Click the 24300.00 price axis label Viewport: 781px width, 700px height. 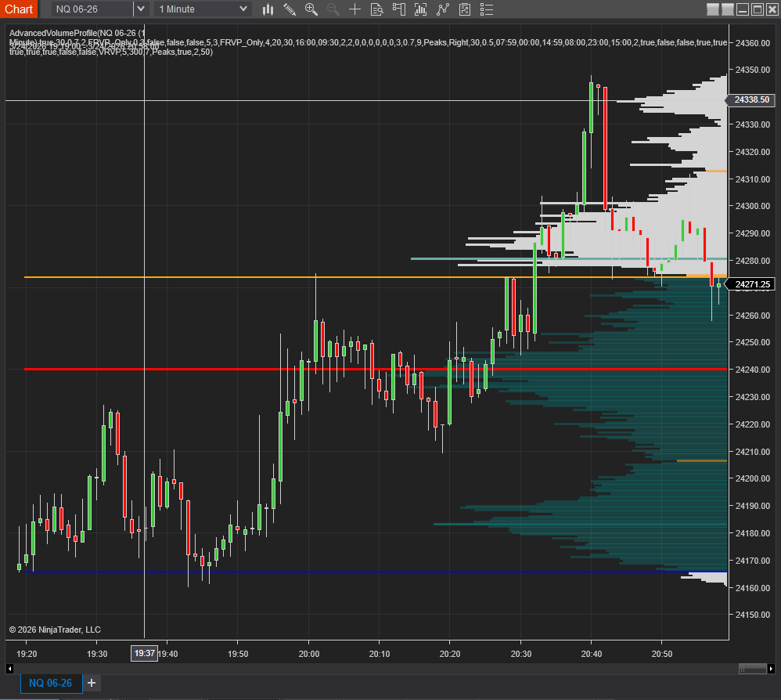[753, 206]
